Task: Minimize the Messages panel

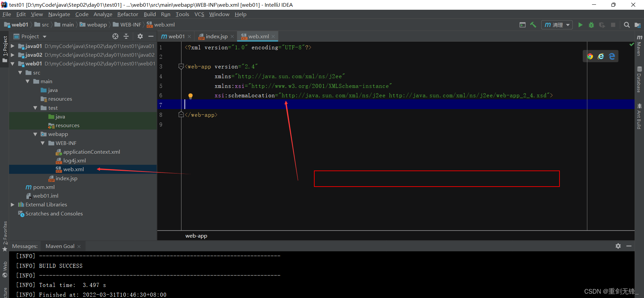Action: click(x=629, y=246)
